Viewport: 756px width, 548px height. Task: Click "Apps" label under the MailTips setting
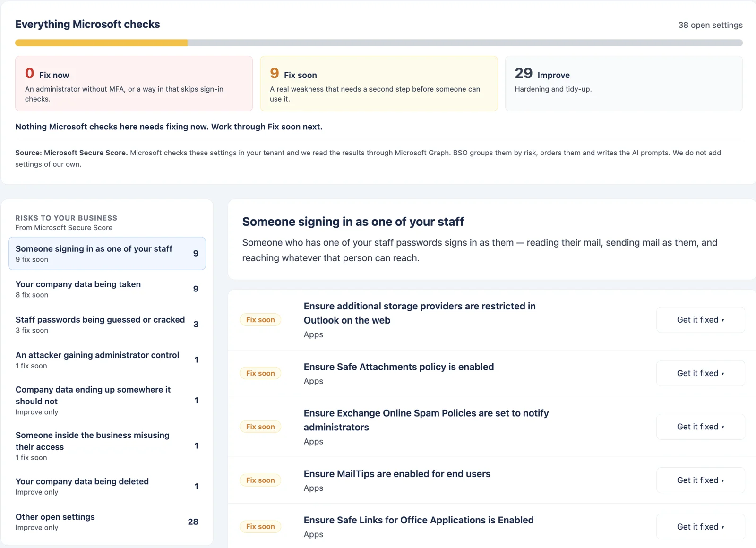tap(313, 488)
